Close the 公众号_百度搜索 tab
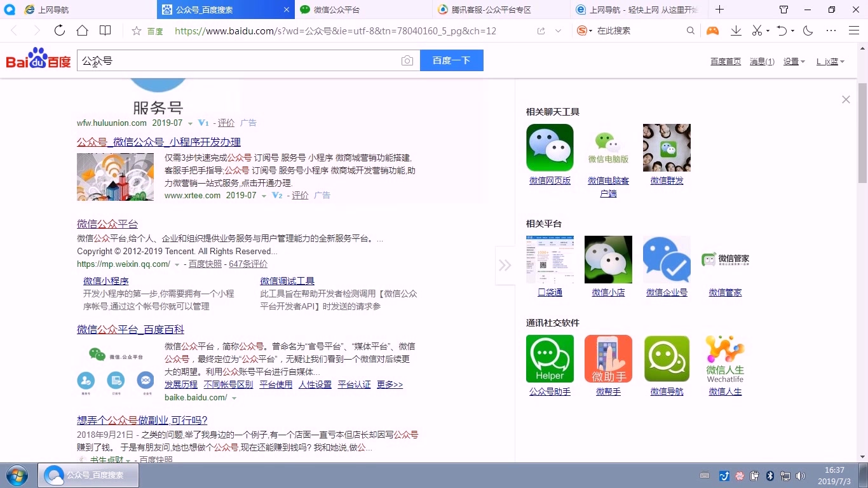 [285, 10]
